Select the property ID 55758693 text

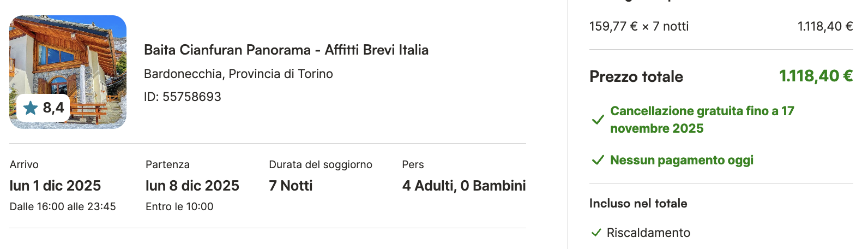pos(182,97)
